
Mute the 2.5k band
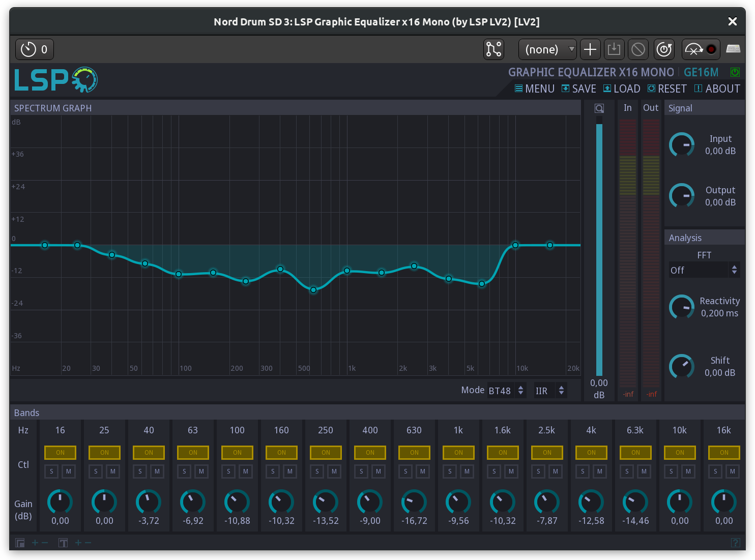[556, 471]
